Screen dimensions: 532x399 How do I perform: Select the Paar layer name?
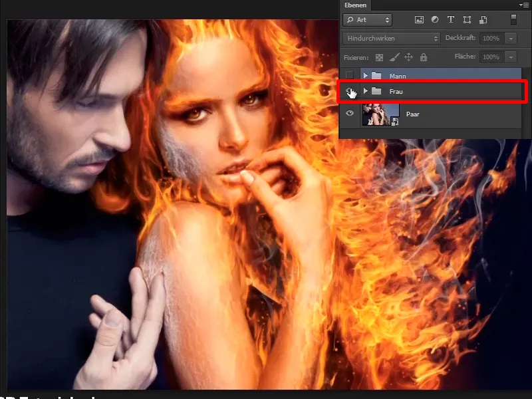[x=412, y=114]
